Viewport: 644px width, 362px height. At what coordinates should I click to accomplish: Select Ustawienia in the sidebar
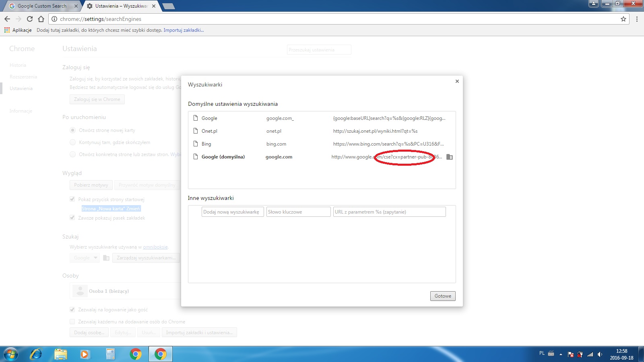click(21, 88)
